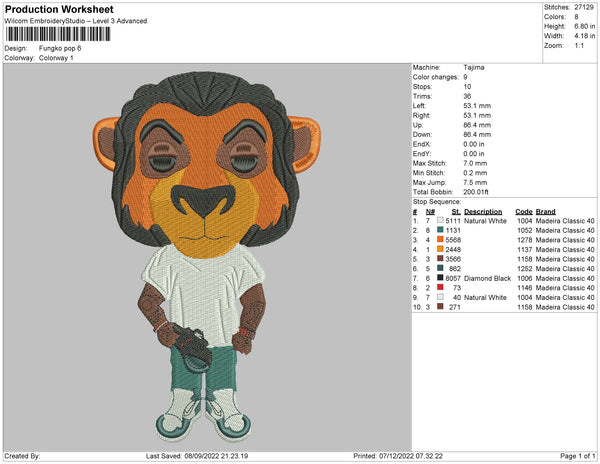The height and width of the screenshot is (464, 600).
Task: Pick the amber swatch beside 2448 stitches
Action: [440, 249]
